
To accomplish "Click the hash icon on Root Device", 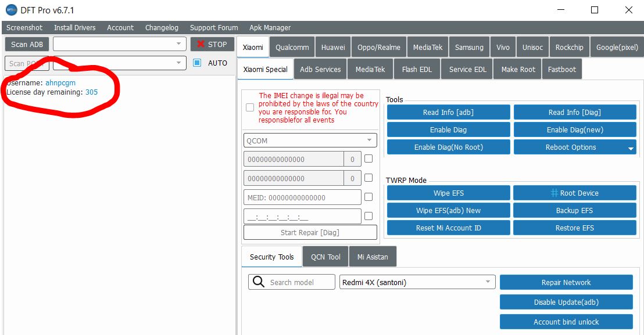I will pyautogui.click(x=554, y=193).
